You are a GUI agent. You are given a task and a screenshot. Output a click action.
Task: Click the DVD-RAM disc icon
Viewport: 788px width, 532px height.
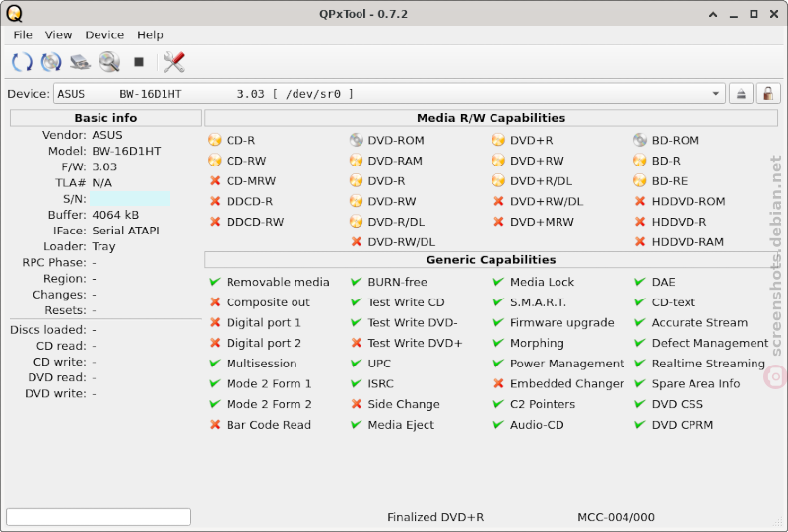pyautogui.click(x=357, y=161)
